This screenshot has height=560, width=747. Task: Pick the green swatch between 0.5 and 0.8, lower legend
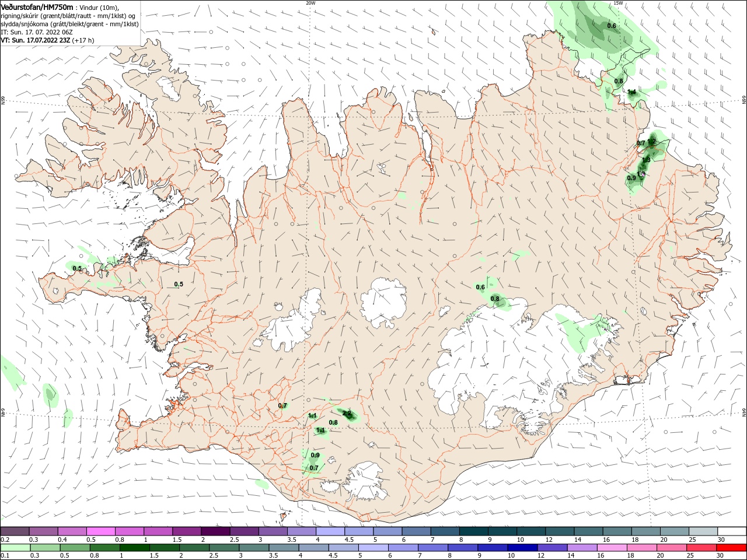click(75, 548)
